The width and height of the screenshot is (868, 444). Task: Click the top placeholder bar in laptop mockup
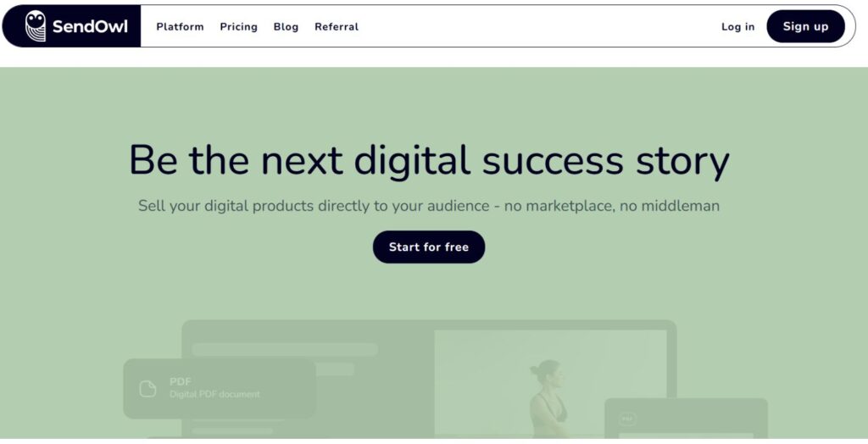pos(285,349)
